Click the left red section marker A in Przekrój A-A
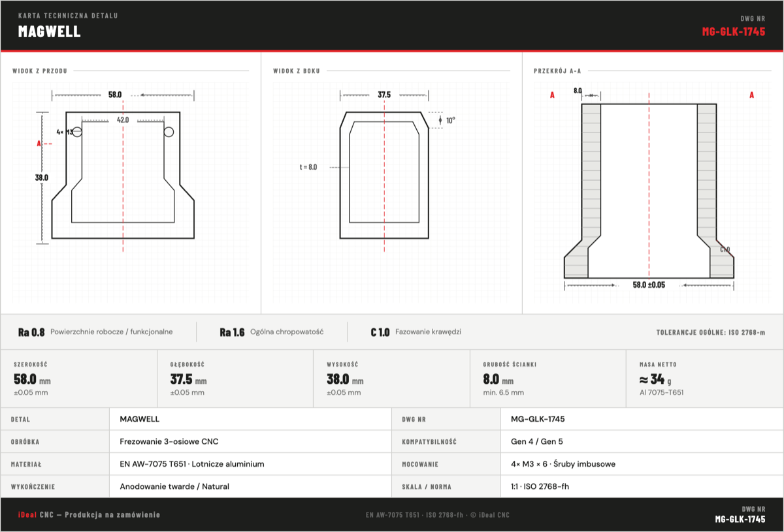This screenshot has width=784, height=532. (552, 95)
